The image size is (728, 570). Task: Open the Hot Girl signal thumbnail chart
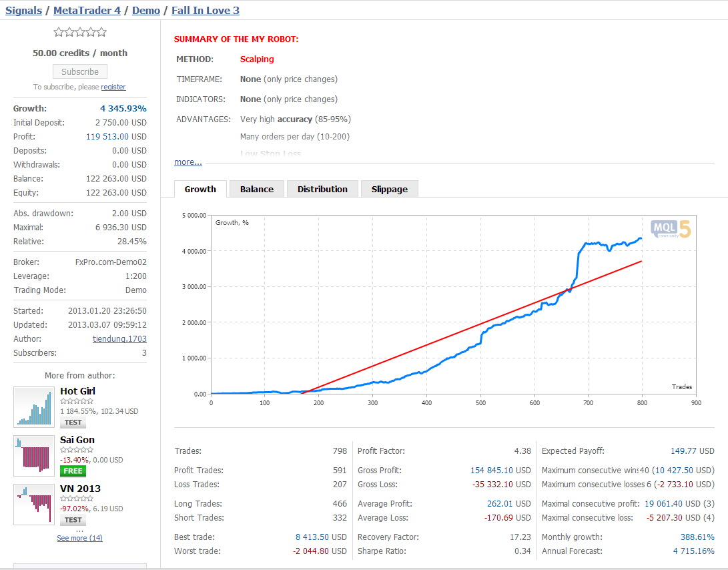pos(34,407)
